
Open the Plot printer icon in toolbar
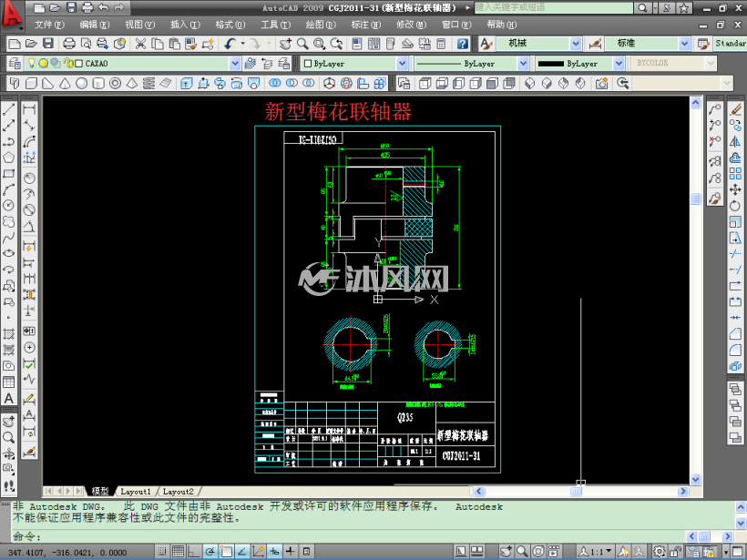pyautogui.click(x=69, y=44)
